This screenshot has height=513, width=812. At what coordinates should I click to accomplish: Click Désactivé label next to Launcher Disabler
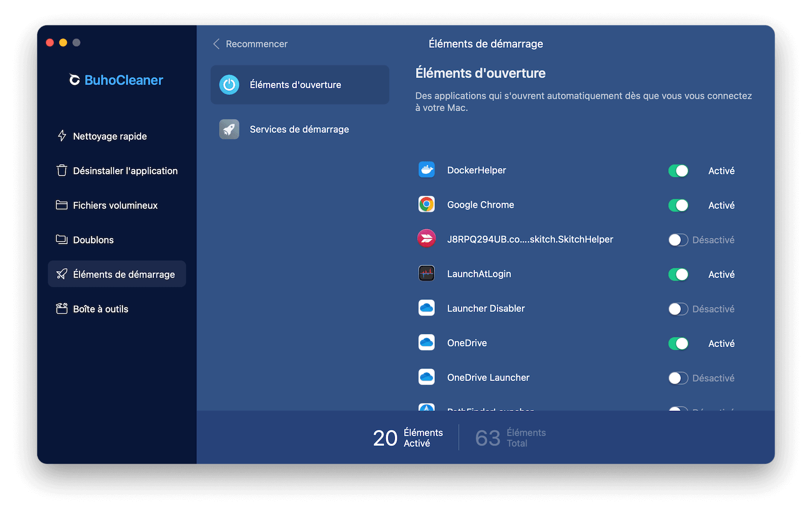pyautogui.click(x=714, y=309)
